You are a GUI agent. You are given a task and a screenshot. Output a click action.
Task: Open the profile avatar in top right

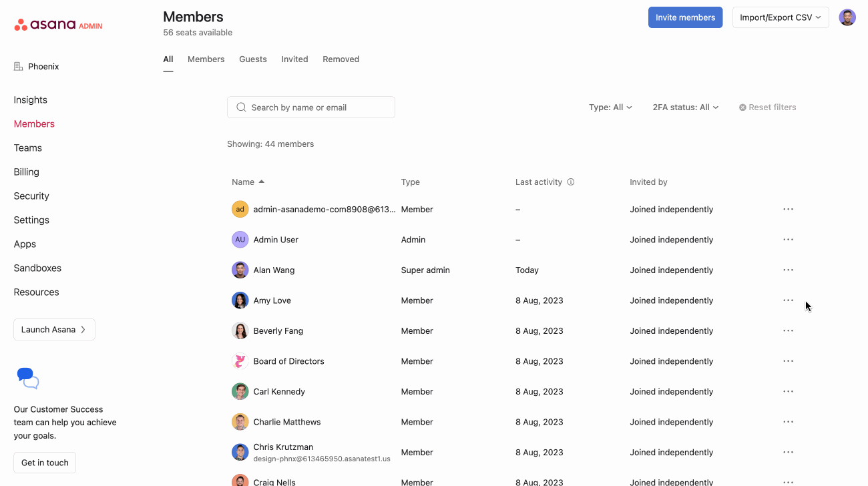point(847,17)
